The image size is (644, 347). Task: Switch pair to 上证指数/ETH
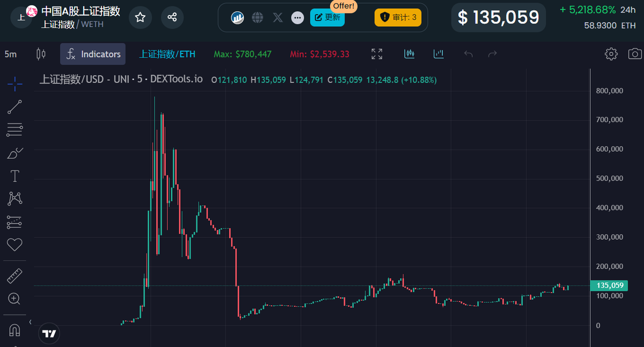[167, 54]
